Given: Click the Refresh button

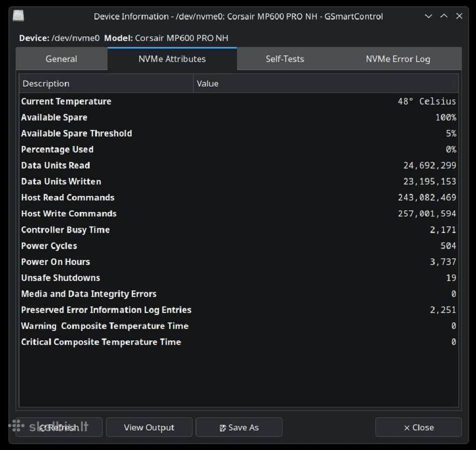Looking at the screenshot, I should pos(59,427).
